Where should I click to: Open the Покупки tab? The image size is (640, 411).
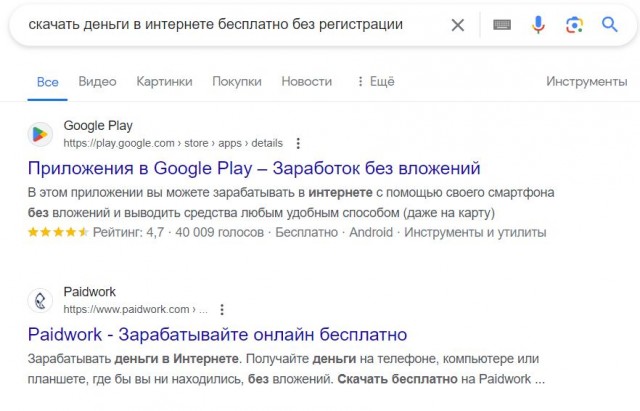[237, 82]
